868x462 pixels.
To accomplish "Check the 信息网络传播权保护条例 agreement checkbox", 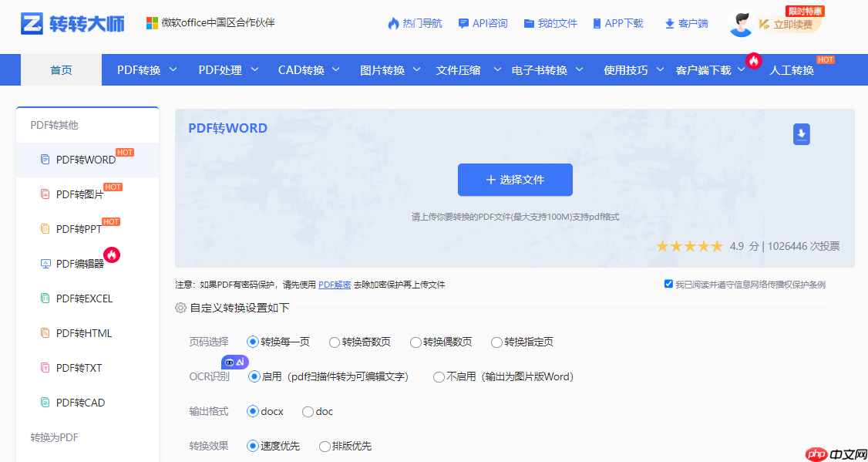I will [x=668, y=284].
